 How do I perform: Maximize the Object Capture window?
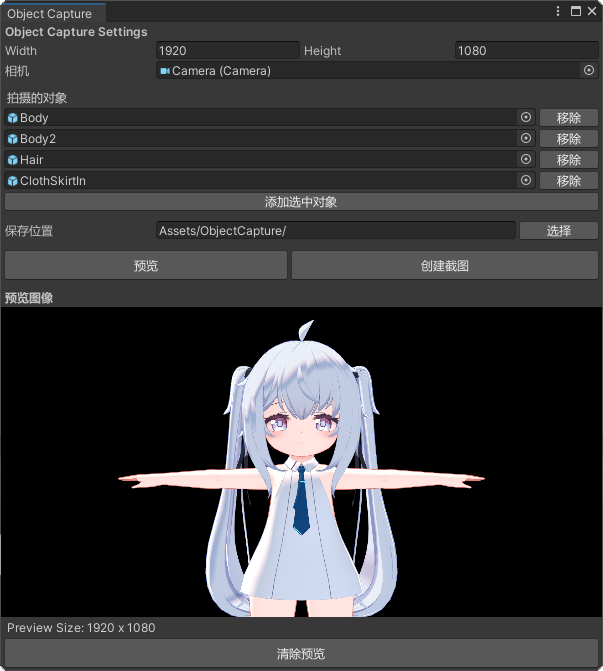click(575, 11)
